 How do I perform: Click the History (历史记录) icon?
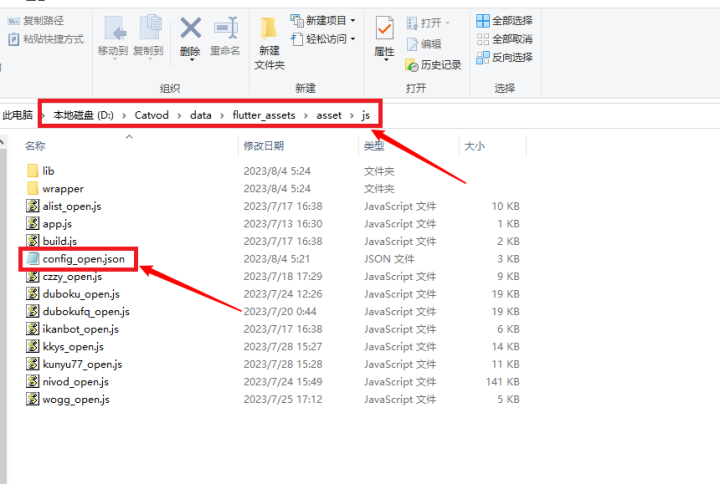click(433, 65)
